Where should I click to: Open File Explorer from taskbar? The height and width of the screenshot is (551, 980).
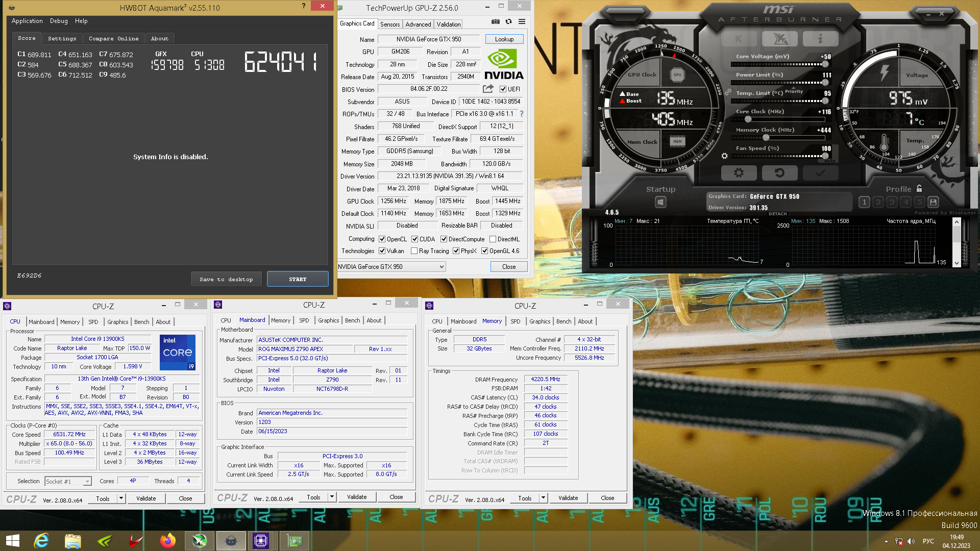tap(72, 541)
